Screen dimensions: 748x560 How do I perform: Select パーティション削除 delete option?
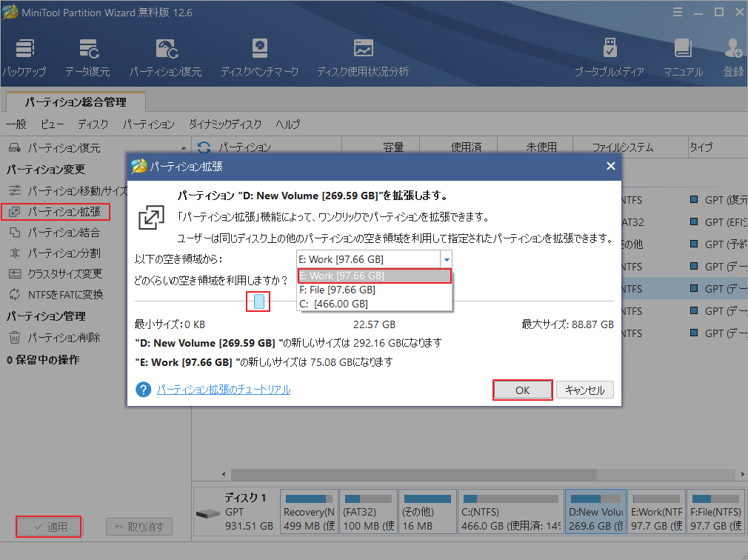[54, 338]
